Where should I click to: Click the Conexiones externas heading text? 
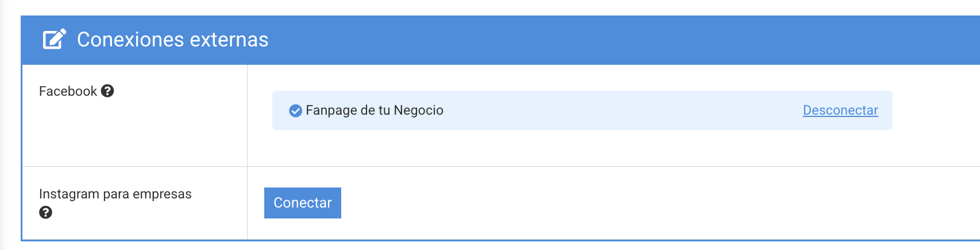(x=172, y=40)
